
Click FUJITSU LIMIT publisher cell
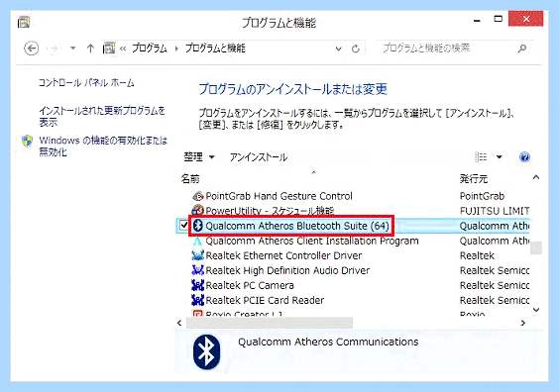click(x=495, y=211)
